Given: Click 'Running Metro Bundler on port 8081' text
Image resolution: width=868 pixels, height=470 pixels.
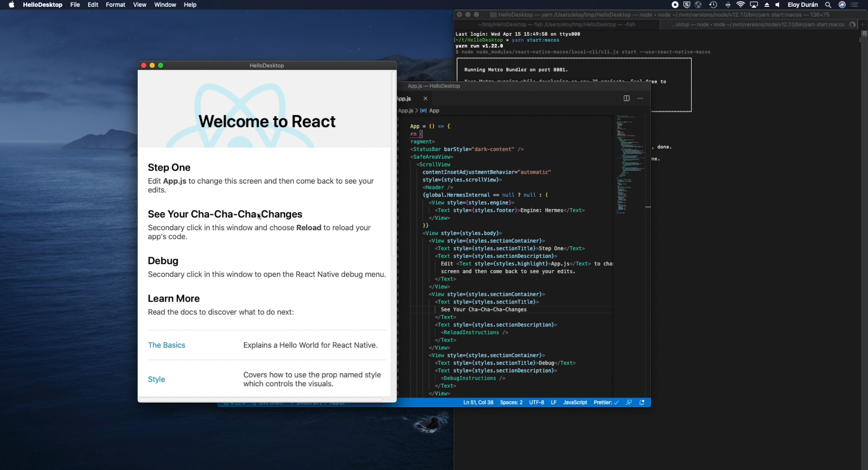Looking at the screenshot, I should click(516, 70).
